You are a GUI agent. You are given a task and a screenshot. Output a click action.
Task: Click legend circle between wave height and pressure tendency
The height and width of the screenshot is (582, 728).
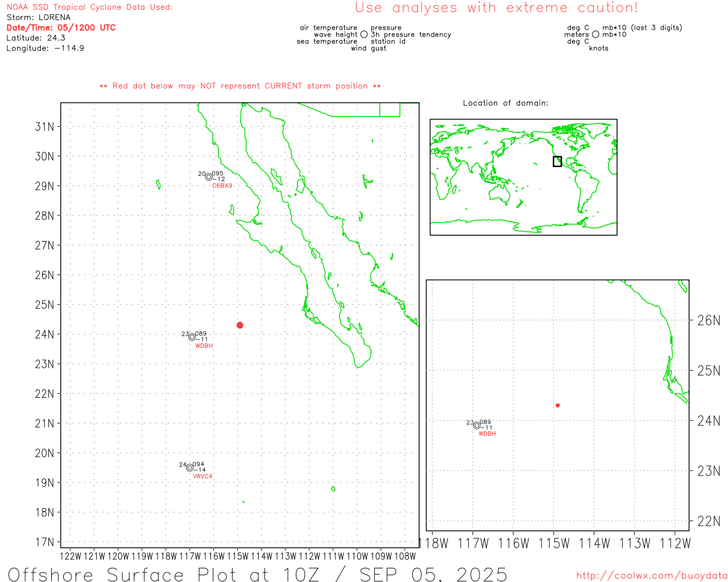364,35
